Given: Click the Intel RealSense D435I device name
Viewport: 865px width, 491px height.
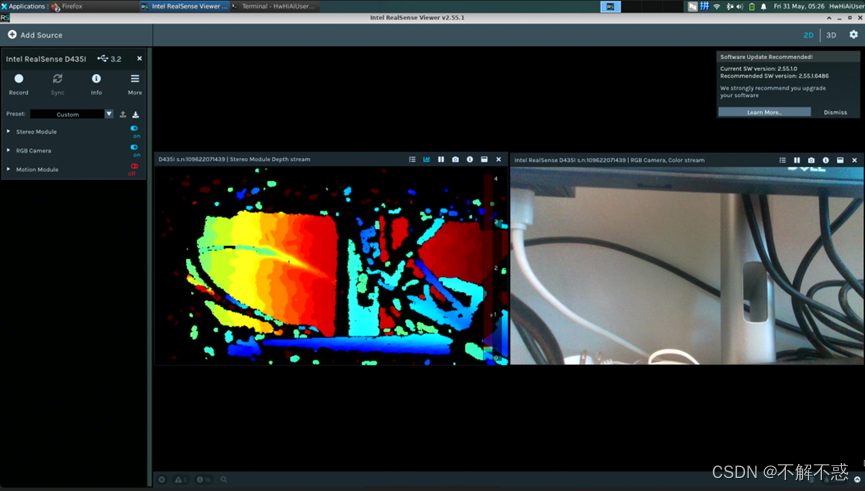Looking at the screenshot, I should pyautogui.click(x=46, y=58).
